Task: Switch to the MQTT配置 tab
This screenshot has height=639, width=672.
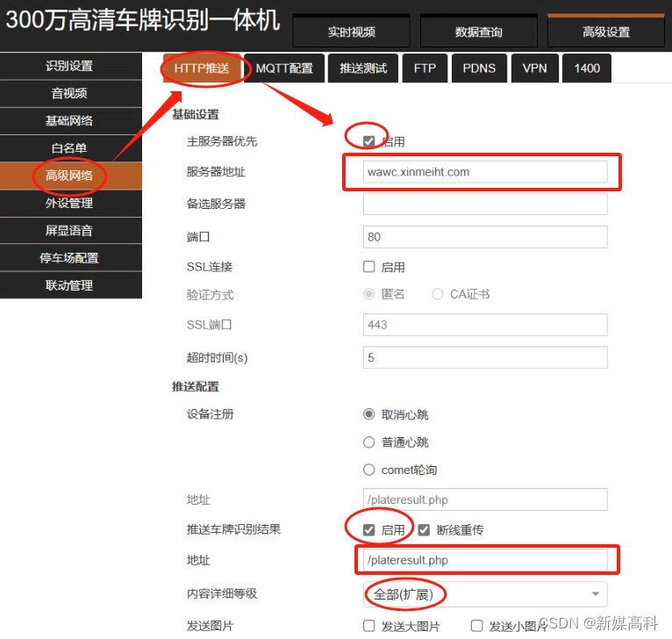Action: pos(284,68)
